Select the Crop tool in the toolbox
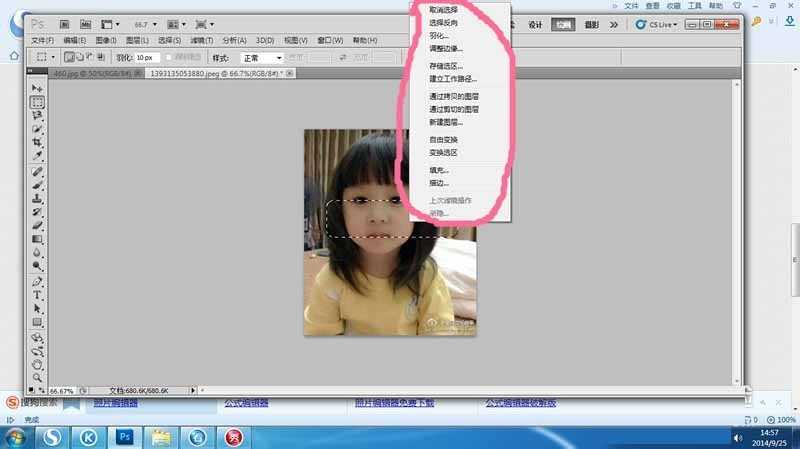 37,143
